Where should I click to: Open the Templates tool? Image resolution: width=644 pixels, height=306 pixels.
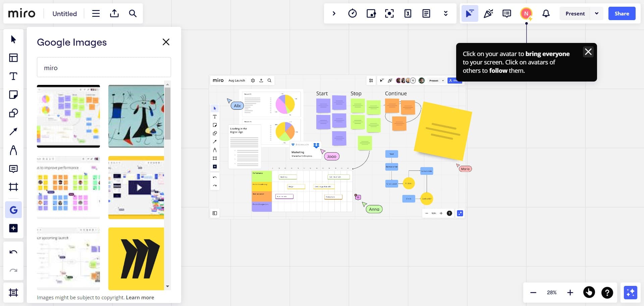[13, 58]
